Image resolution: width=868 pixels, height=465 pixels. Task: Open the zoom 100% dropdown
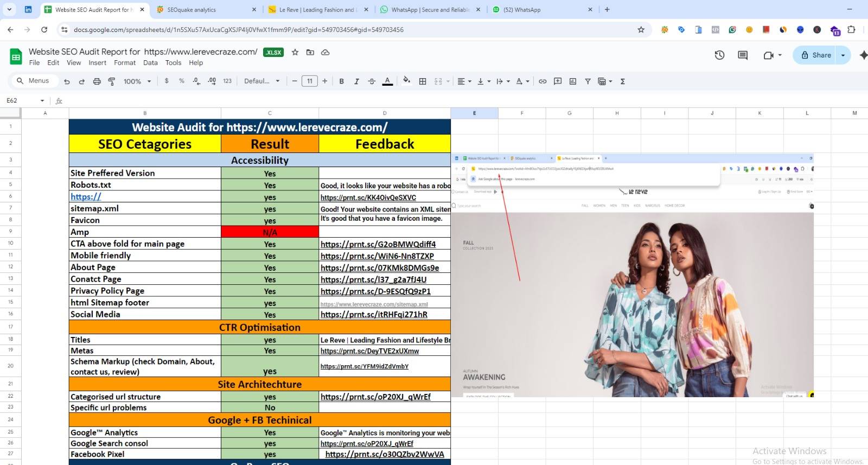coord(137,81)
